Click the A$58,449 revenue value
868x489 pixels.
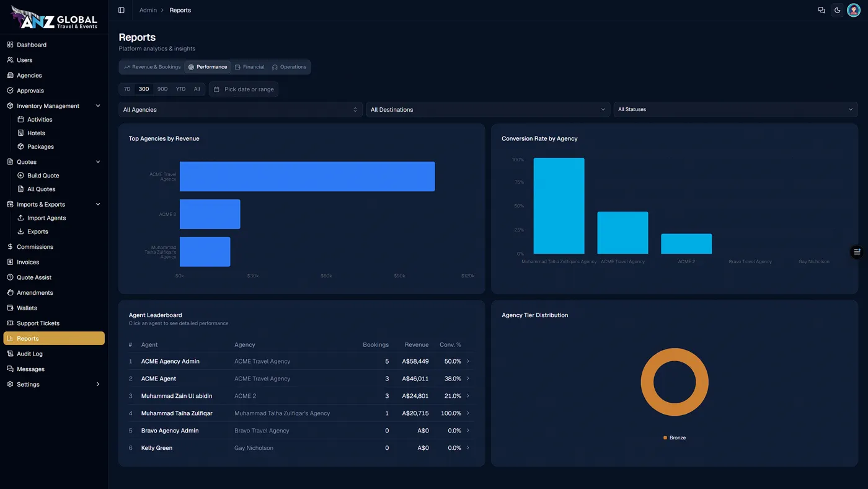click(x=415, y=361)
